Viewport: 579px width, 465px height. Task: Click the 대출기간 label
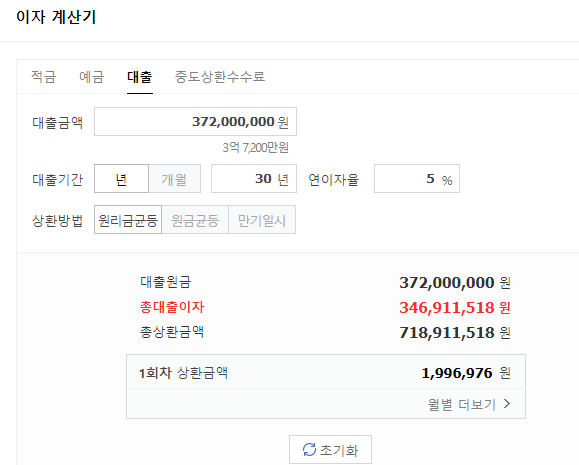(58, 179)
